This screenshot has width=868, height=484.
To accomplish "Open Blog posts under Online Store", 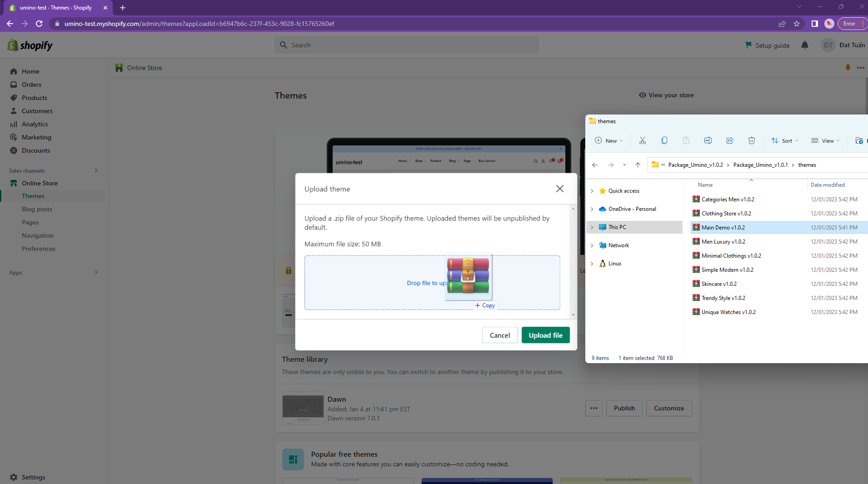I will 37,209.
